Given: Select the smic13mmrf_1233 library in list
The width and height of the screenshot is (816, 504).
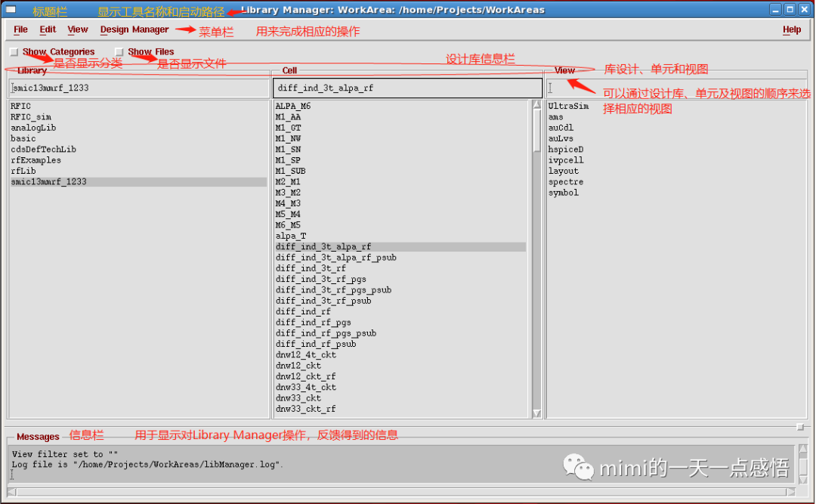Looking at the screenshot, I should coord(138,181).
